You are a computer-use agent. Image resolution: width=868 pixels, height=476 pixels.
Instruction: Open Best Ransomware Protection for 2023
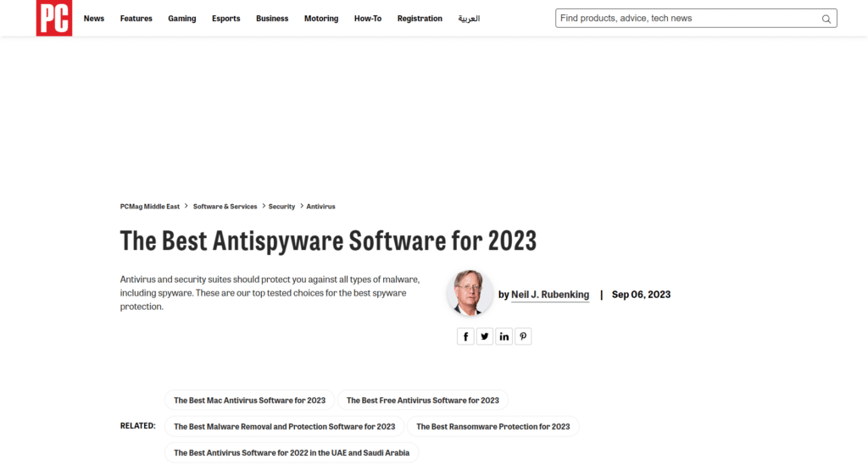click(493, 426)
